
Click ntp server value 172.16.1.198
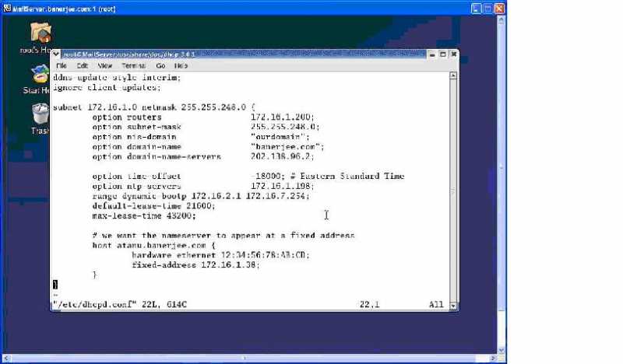coord(283,186)
